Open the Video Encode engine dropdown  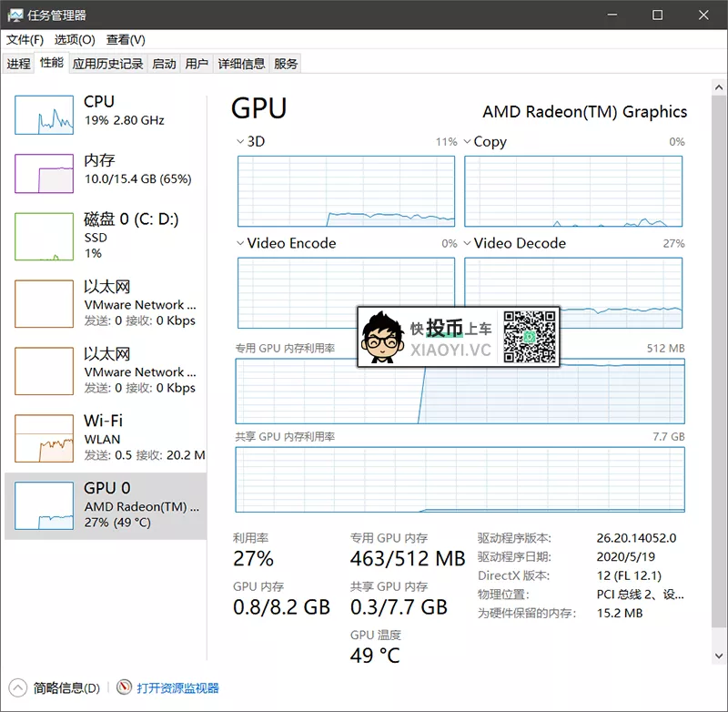pos(240,244)
